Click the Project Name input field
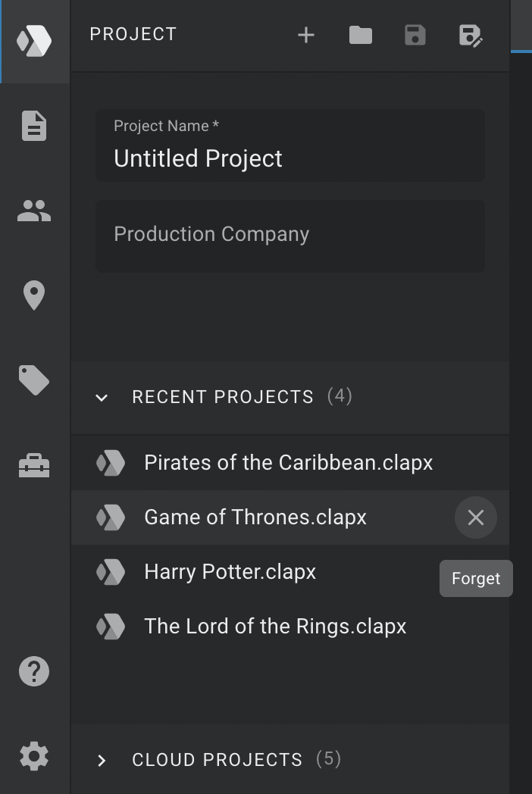 coord(289,145)
